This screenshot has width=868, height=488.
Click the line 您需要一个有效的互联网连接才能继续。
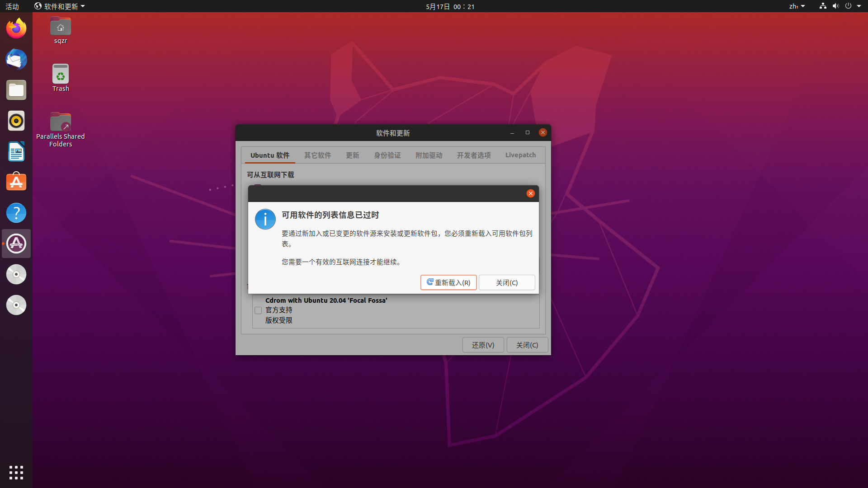[343, 262]
